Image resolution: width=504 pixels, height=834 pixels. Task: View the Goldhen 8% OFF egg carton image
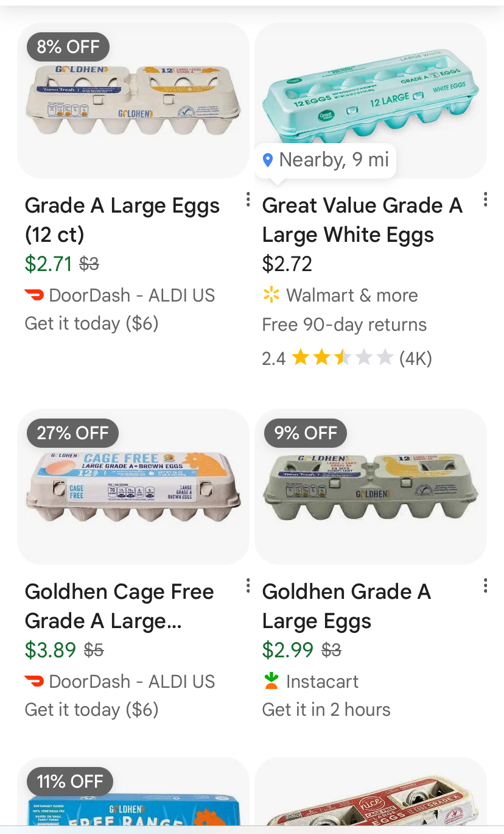(x=133, y=101)
